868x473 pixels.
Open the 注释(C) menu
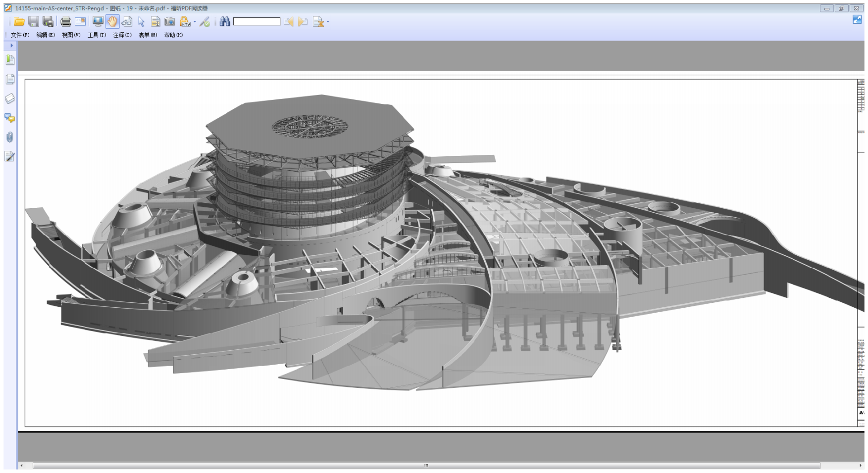[x=122, y=35]
